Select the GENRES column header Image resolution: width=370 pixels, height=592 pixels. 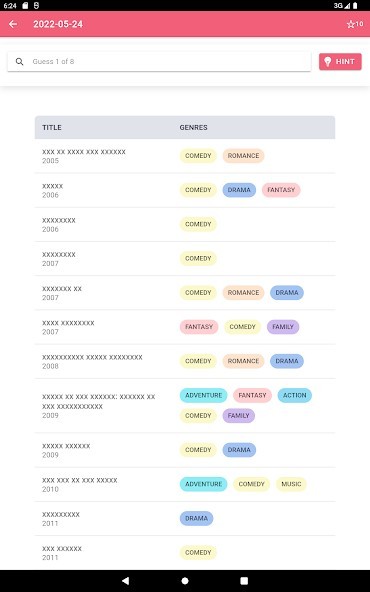click(193, 128)
